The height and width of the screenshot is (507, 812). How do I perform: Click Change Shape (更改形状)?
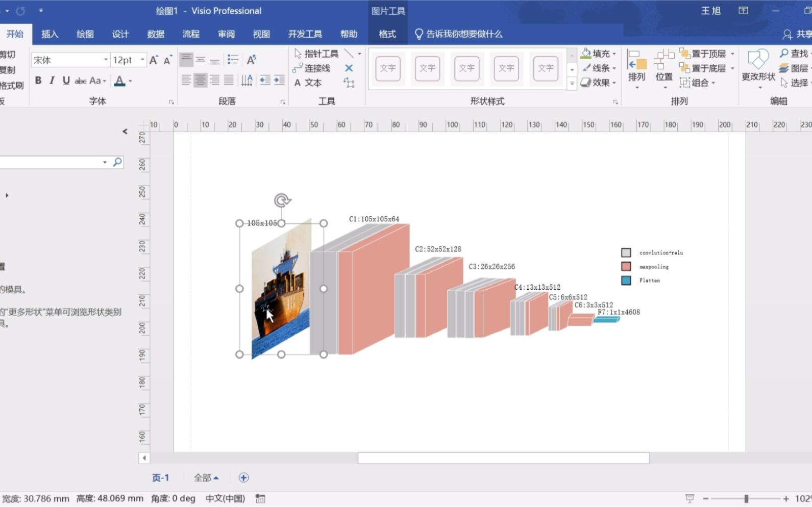(x=758, y=69)
